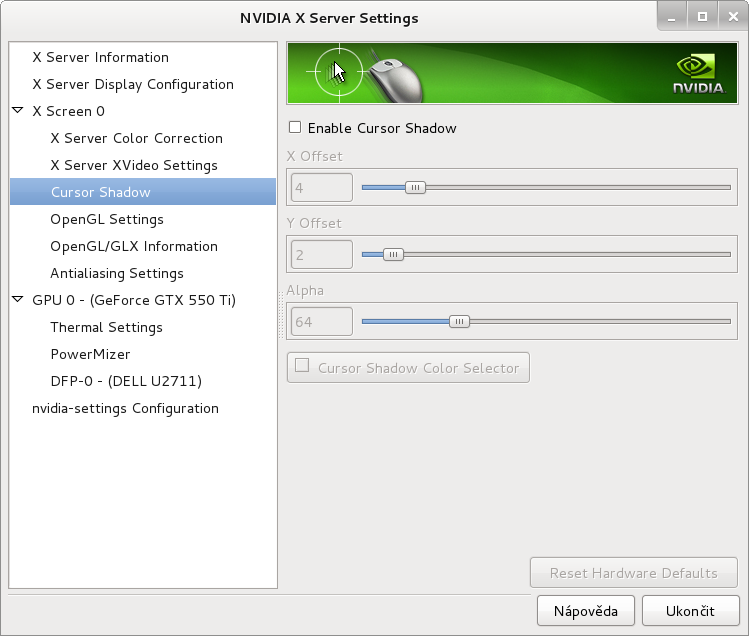The image size is (749, 636).
Task: Collapse the GPU 0 GeForce GTX 550 Ti node
Action: 18,300
